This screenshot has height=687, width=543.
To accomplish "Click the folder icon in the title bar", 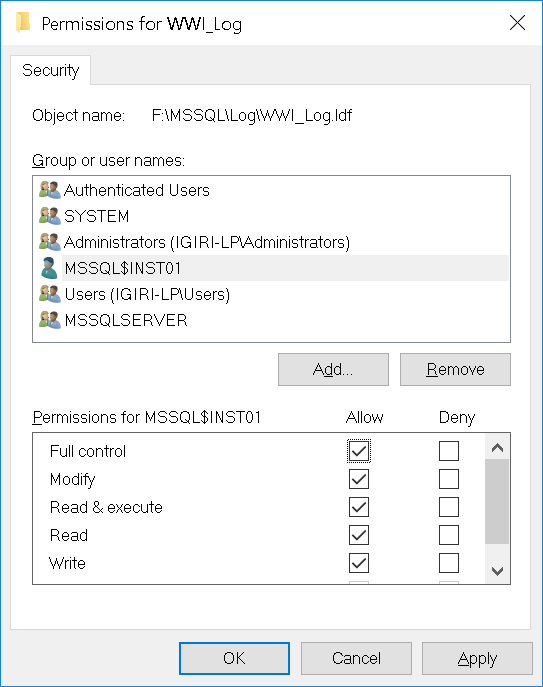I will tap(23, 23).
